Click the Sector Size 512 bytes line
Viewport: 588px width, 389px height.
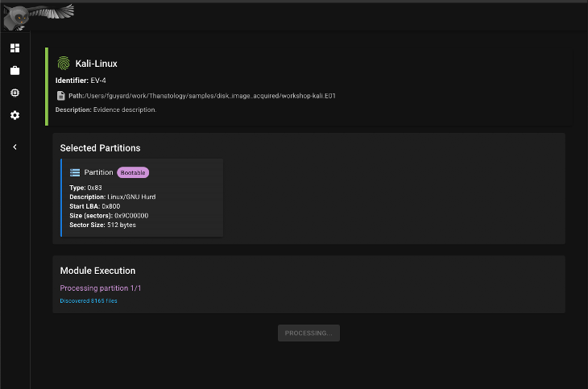click(103, 225)
